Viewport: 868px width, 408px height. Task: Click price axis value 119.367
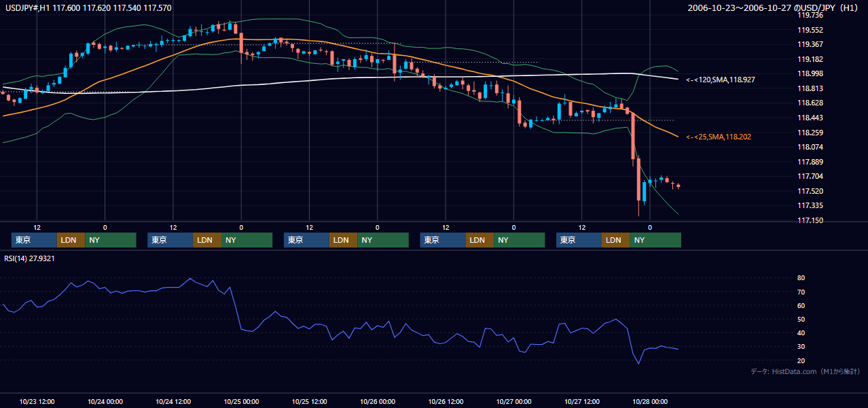pos(810,44)
